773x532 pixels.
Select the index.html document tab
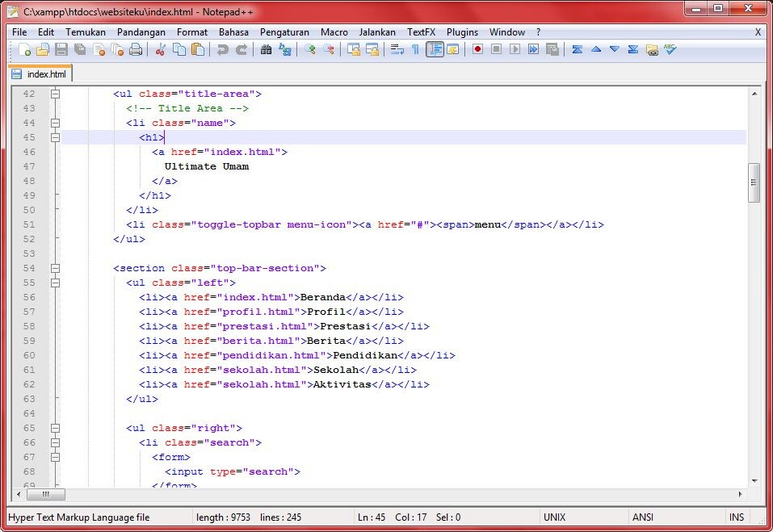coord(40,74)
